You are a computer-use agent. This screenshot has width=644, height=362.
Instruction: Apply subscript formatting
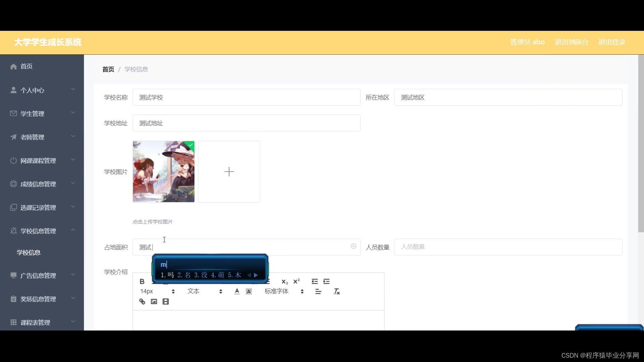coord(284,282)
